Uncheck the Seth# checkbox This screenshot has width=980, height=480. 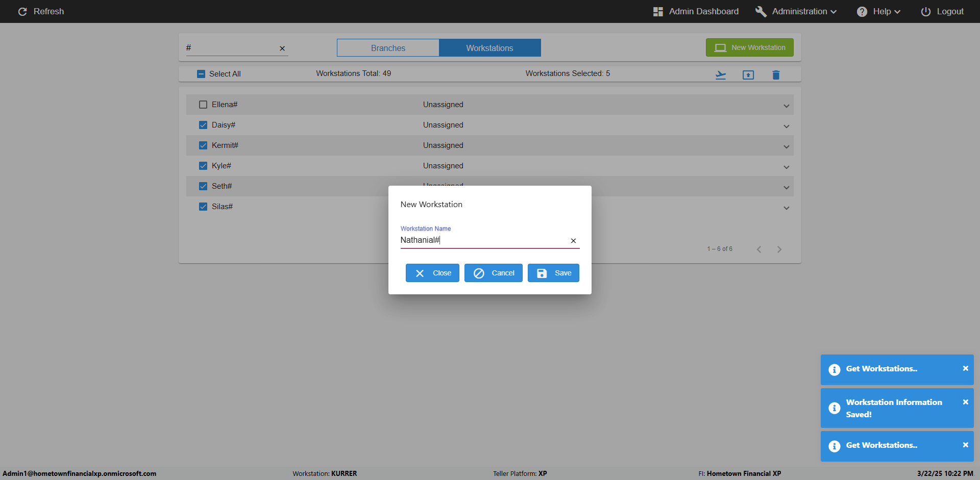pyautogui.click(x=203, y=186)
